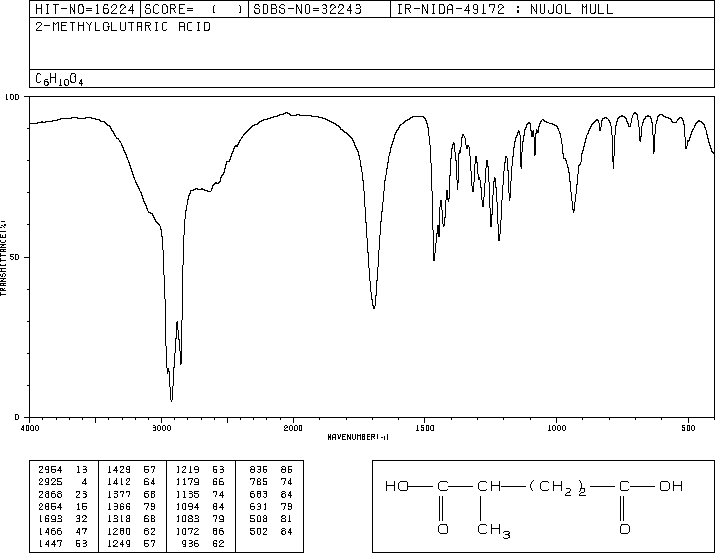Click the IR-NIDA-49172 NUJOL MULL label
The image size is (715, 553).
pyautogui.click(x=505, y=9)
